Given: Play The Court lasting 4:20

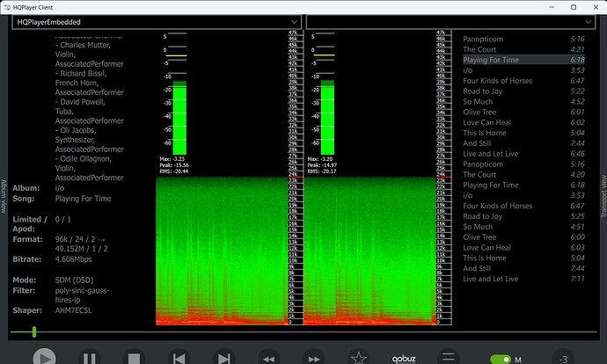Looking at the screenshot, I should tap(523, 174).
